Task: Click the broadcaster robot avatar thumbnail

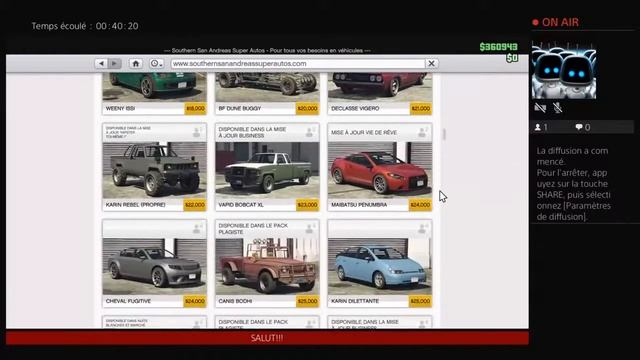Action: click(x=564, y=70)
